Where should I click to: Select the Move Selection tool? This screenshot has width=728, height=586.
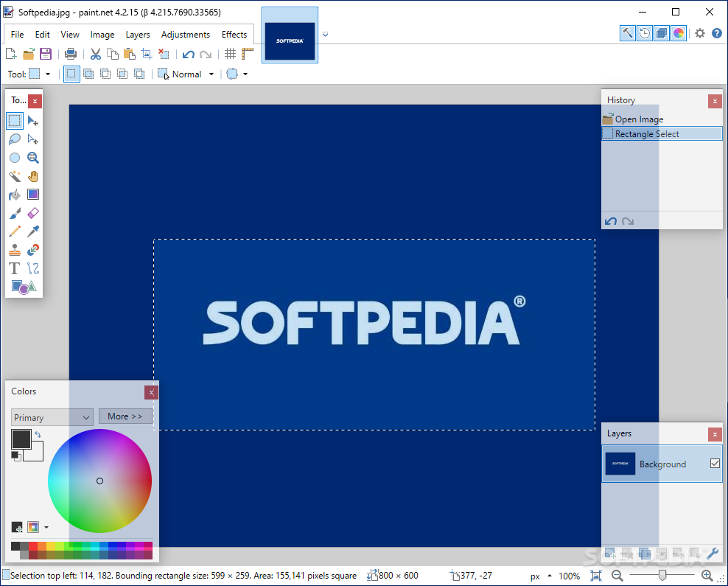coord(32,139)
